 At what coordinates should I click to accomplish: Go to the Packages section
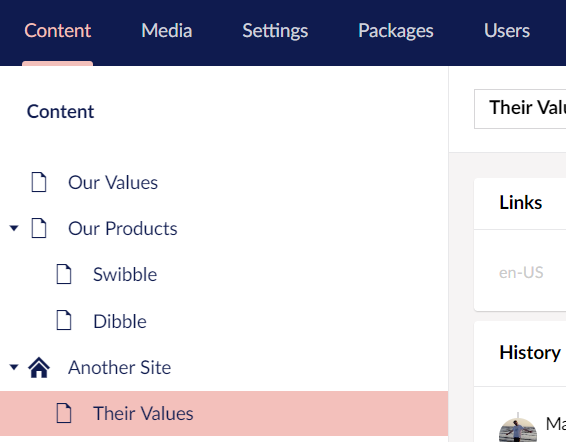396,31
